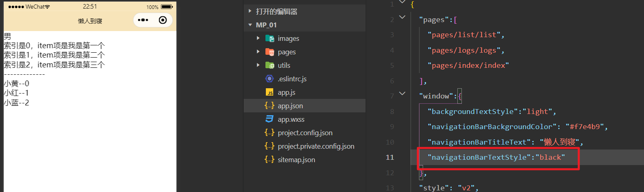Click the 男 text in simulator
The height and width of the screenshot is (192, 644).
(7, 36)
